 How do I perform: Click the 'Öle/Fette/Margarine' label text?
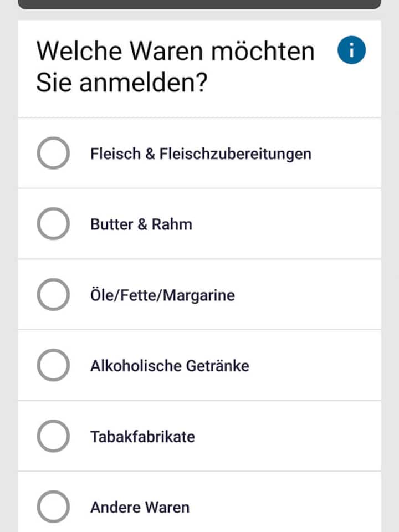point(162,295)
